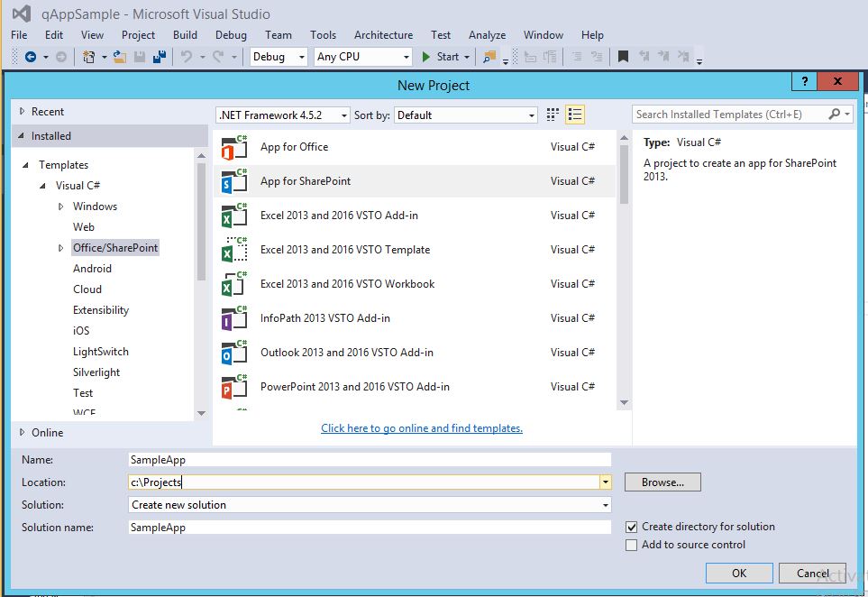This screenshot has height=597, width=868.
Task: Click the Undo toolbar icon
Action: coord(187,57)
